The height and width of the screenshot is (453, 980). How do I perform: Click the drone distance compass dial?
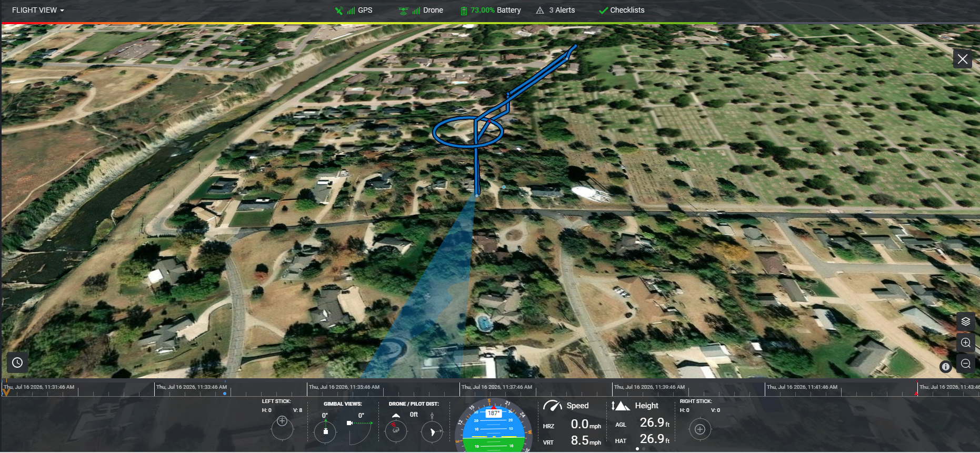(x=396, y=431)
